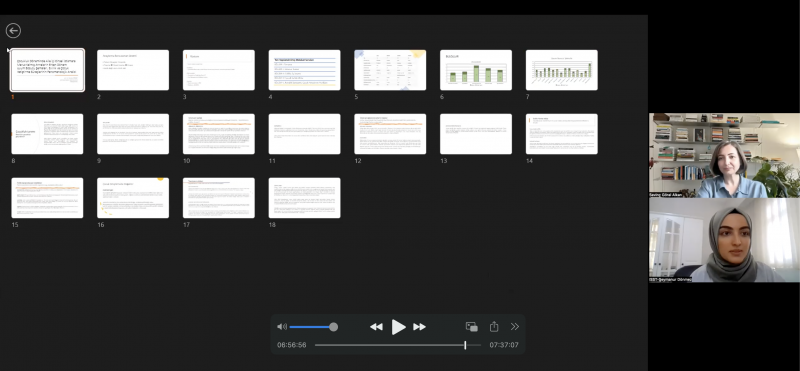Screen dimensions: 800x371
Task: Adjust the volume slider knob
Action: [x=333, y=327]
